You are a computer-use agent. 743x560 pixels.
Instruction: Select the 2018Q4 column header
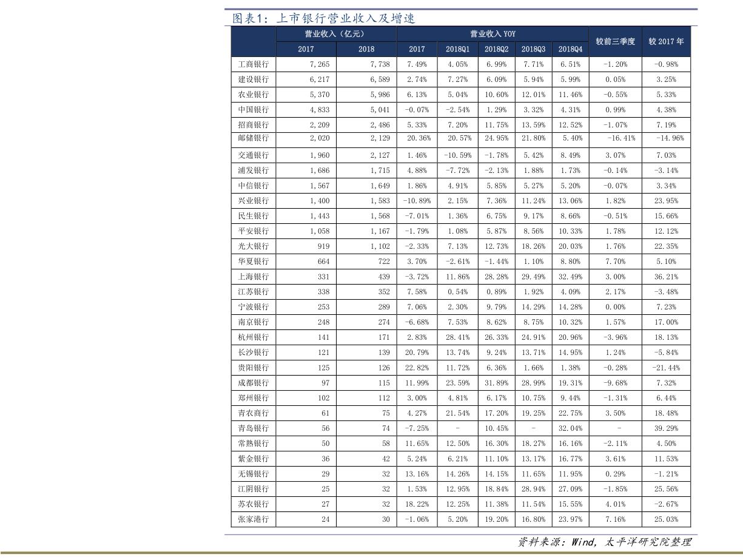point(570,49)
